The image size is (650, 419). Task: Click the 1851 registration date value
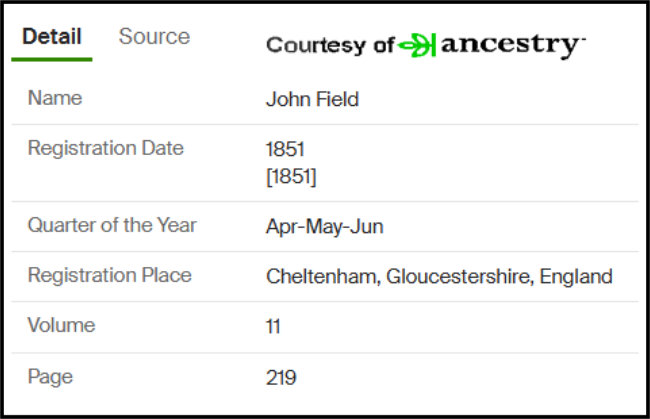point(285,149)
